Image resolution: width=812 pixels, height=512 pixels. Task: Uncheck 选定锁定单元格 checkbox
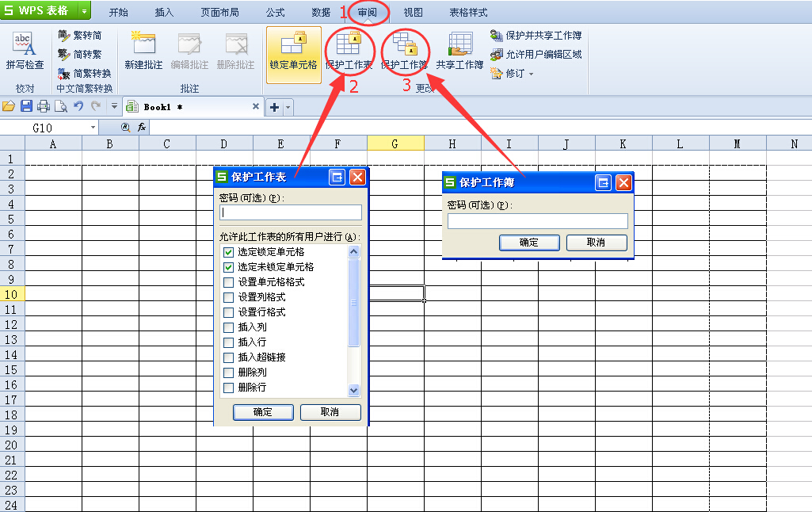(228, 252)
